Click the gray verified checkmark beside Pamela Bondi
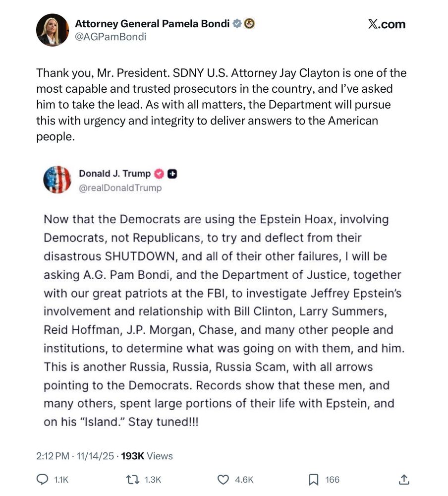This screenshot has height=496, width=448. point(237,23)
